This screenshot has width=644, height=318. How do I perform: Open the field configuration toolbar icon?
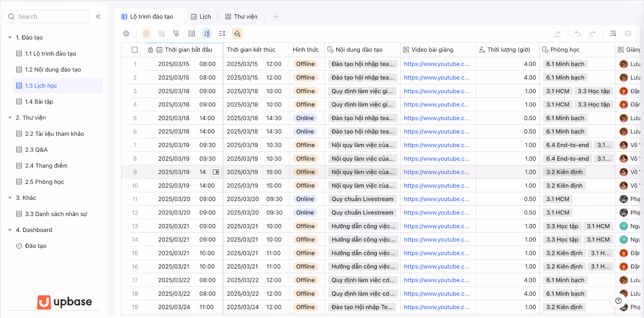click(161, 34)
